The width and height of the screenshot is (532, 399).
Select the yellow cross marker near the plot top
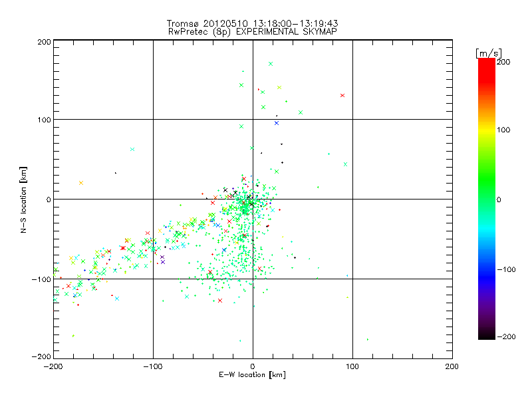click(x=279, y=87)
